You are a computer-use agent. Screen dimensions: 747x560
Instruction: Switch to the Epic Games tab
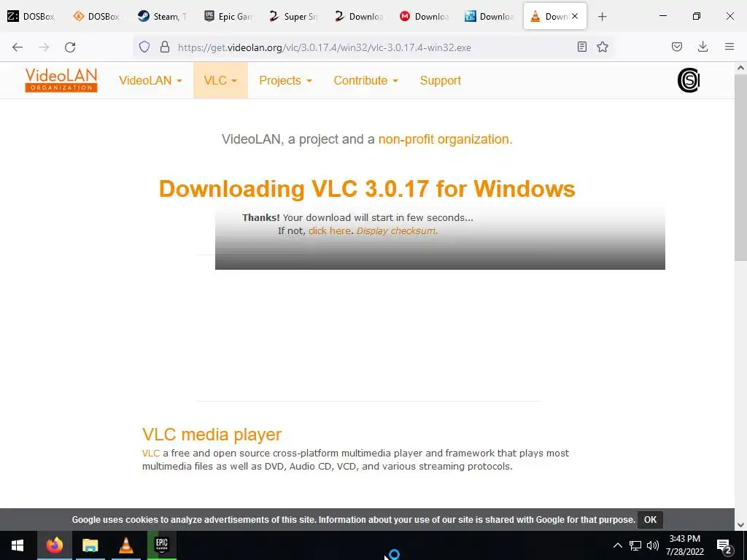pos(228,16)
